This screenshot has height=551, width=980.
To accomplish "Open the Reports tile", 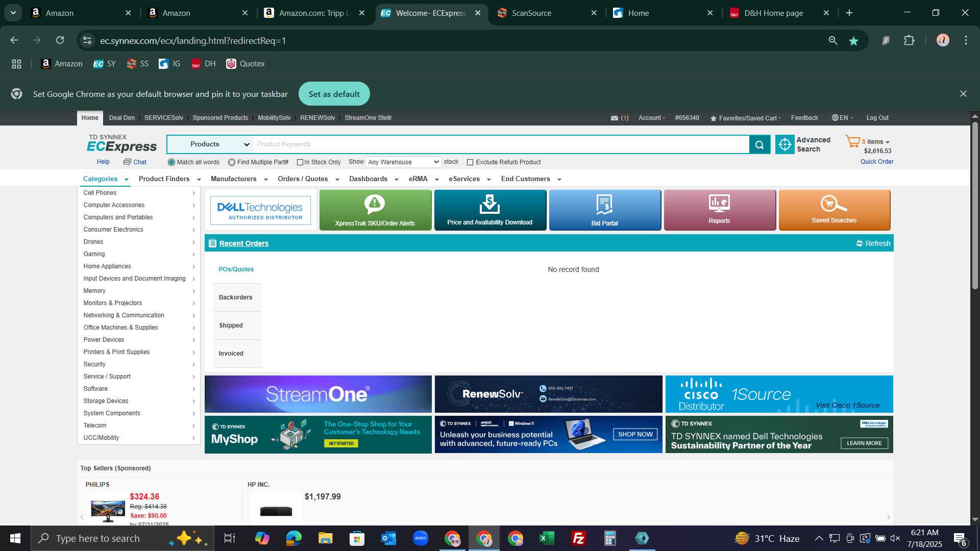I will pyautogui.click(x=720, y=210).
